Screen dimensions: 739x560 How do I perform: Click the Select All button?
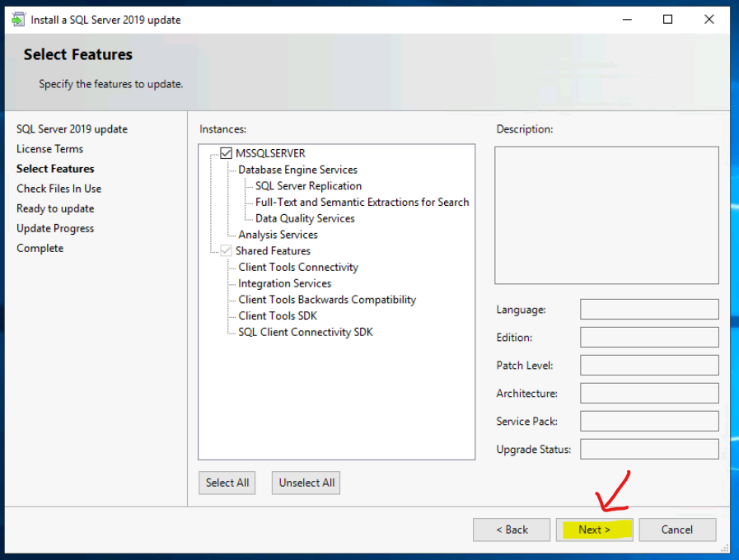point(227,483)
